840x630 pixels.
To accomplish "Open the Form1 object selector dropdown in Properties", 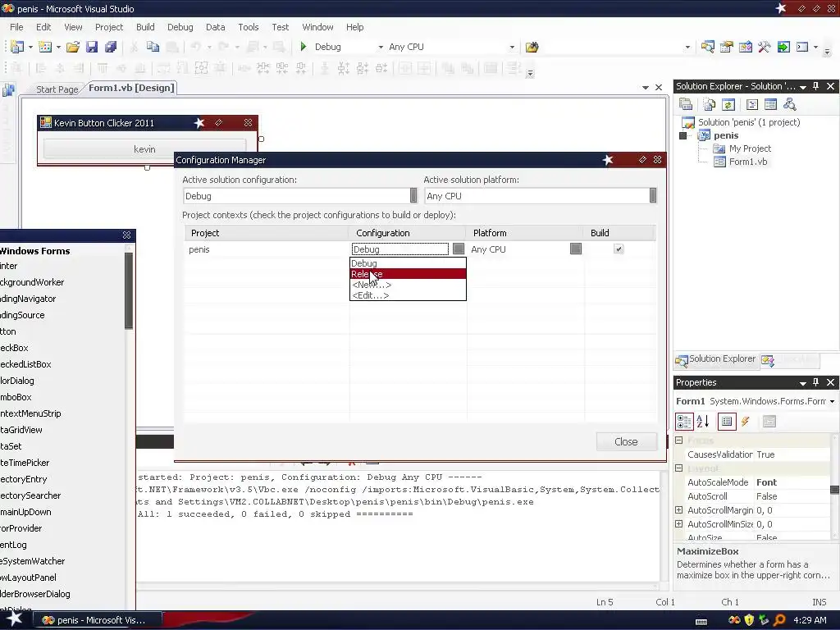I will [832, 401].
